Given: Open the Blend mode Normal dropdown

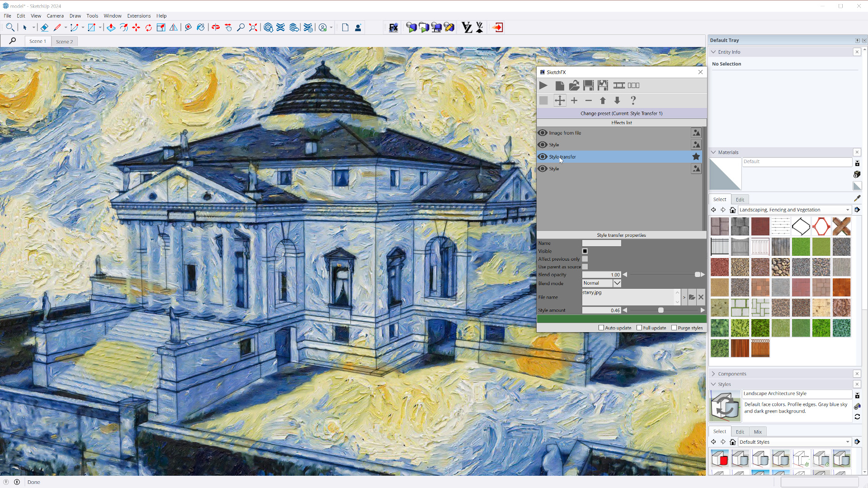Looking at the screenshot, I should click(617, 283).
